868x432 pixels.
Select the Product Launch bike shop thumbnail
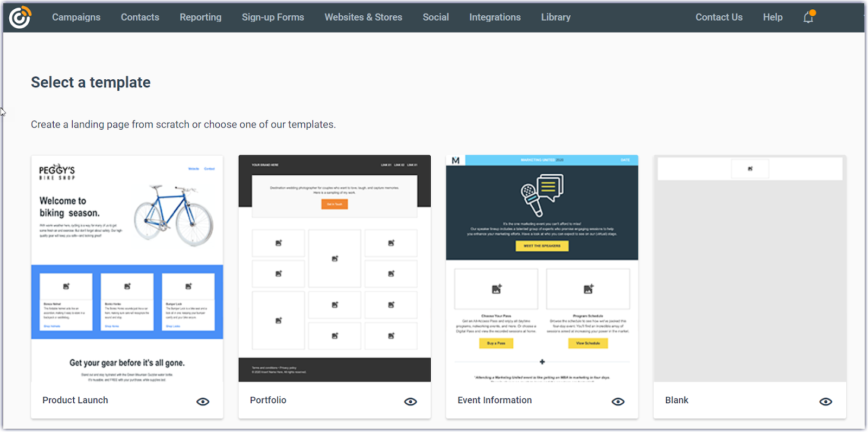pyautogui.click(x=127, y=269)
